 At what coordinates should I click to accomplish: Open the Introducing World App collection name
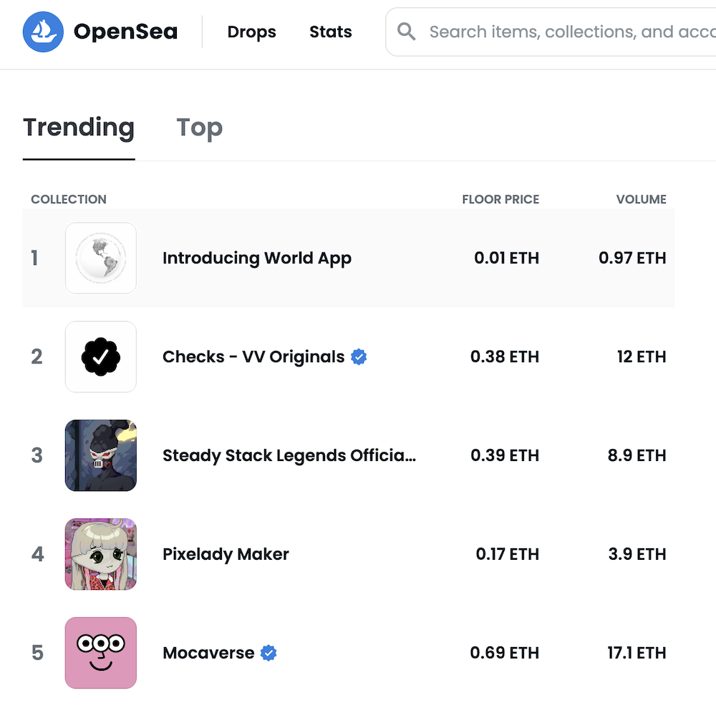(x=256, y=258)
